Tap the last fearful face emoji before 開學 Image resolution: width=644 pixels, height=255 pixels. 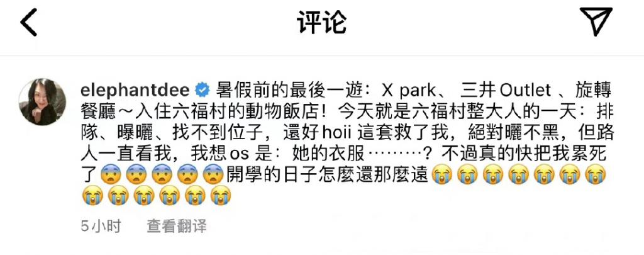(x=214, y=174)
